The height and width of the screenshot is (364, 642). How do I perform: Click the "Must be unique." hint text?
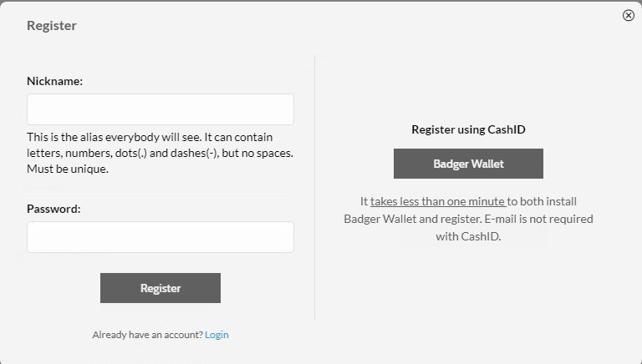click(x=68, y=169)
